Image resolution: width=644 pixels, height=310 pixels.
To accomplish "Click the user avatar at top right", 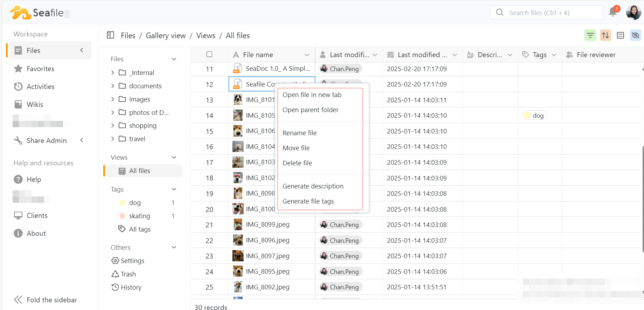I will pyautogui.click(x=633, y=13).
